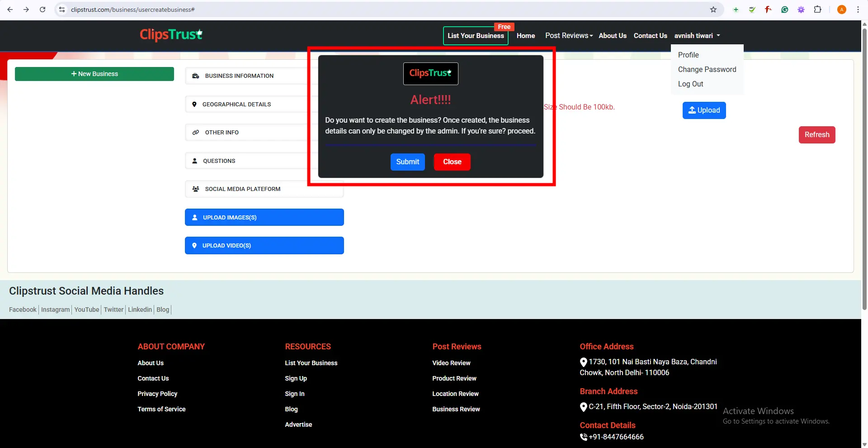Open the green plus extension icon
868x448 pixels.
coord(736,10)
